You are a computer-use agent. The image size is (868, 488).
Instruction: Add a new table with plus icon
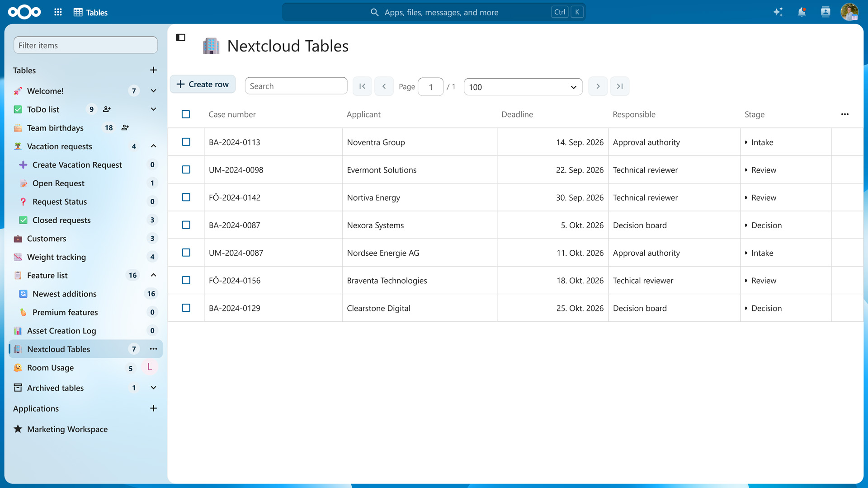coord(154,70)
